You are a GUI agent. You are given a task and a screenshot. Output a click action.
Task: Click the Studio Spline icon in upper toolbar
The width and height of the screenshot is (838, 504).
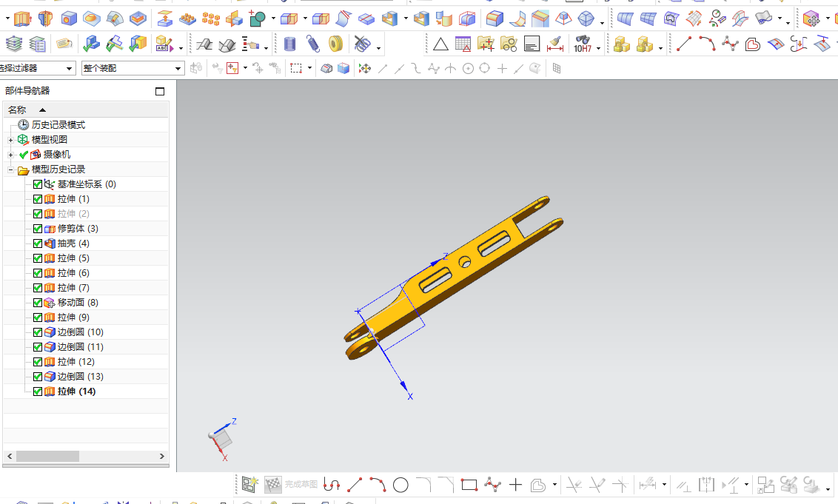click(729, 44)
